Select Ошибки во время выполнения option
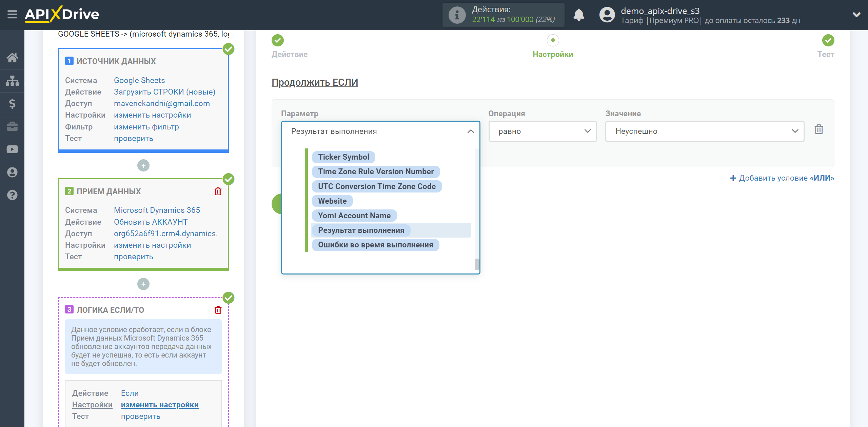Viewport: 868px width, 427px height. pos(375,245)
